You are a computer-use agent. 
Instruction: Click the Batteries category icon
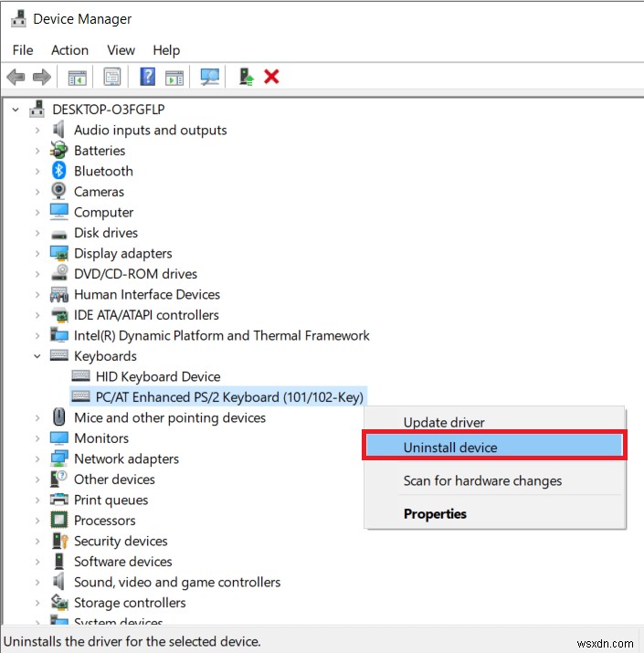coord(58,151)
